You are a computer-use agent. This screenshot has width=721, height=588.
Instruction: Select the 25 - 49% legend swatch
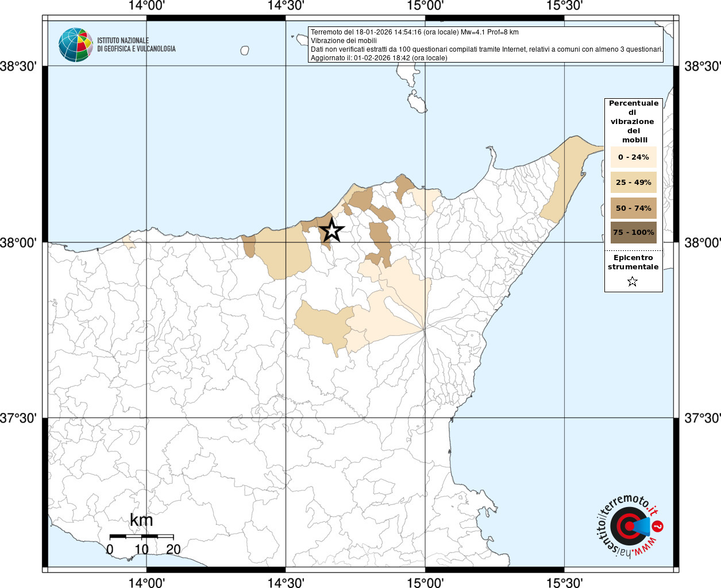pos(633,183)
